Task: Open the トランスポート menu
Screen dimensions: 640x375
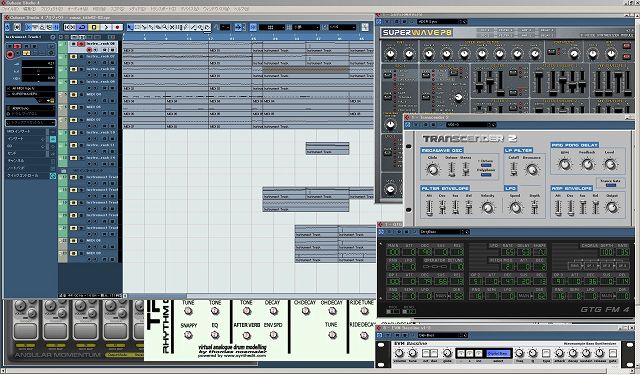Action: pos(163,9)
